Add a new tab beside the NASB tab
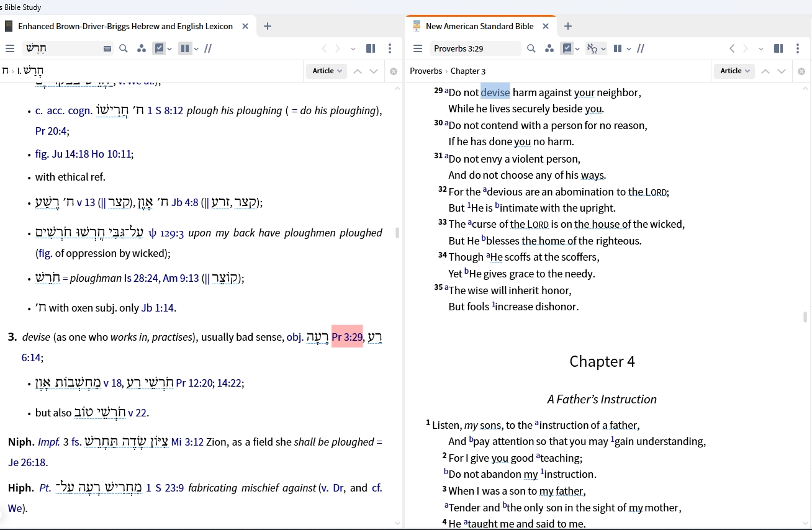The width and height of the screenshot is (812, 530). [568, 26]
